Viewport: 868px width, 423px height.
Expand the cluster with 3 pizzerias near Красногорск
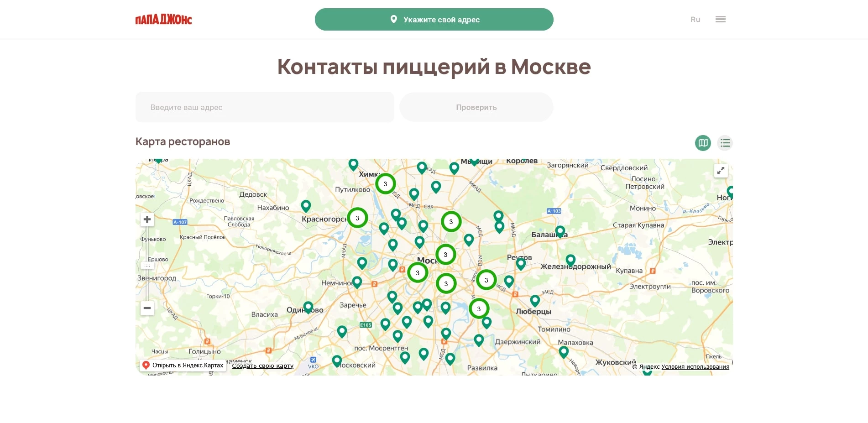357,218
